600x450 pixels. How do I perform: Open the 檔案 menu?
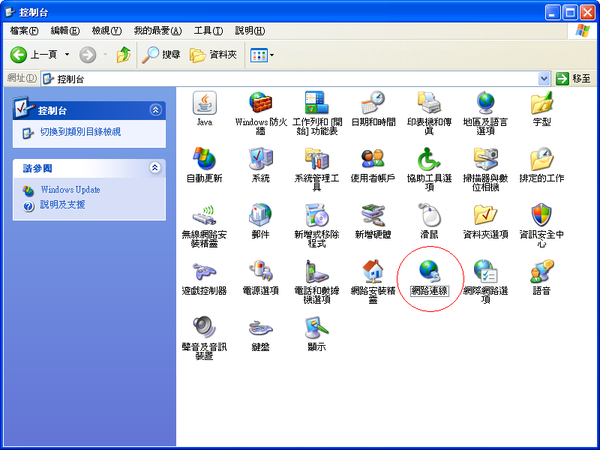(24, 31)
